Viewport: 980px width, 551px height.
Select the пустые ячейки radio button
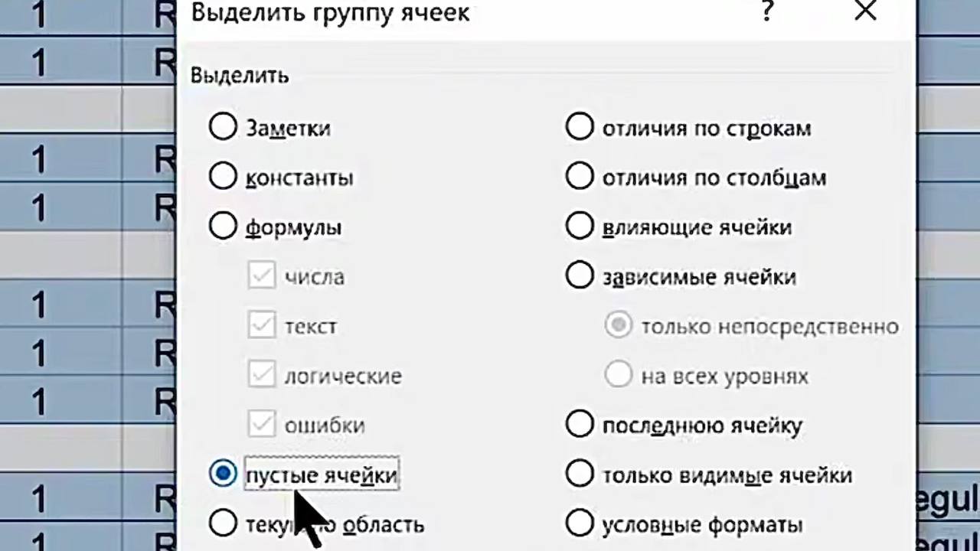click(x=223, y=474)
